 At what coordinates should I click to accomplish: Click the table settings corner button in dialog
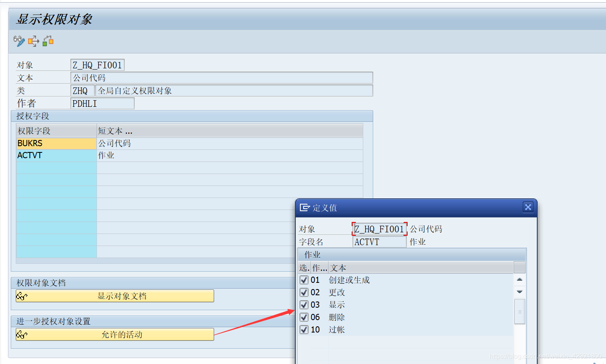coord(519,268)
